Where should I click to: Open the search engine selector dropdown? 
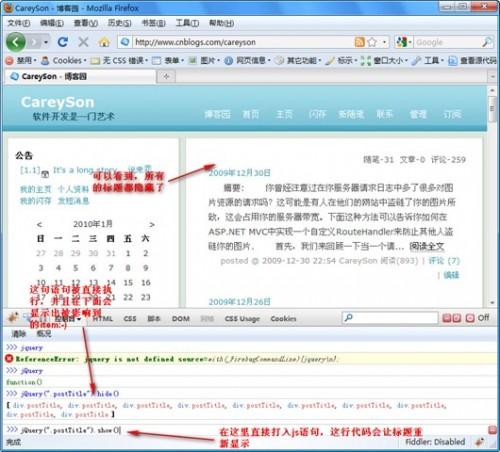click(404, 42)
